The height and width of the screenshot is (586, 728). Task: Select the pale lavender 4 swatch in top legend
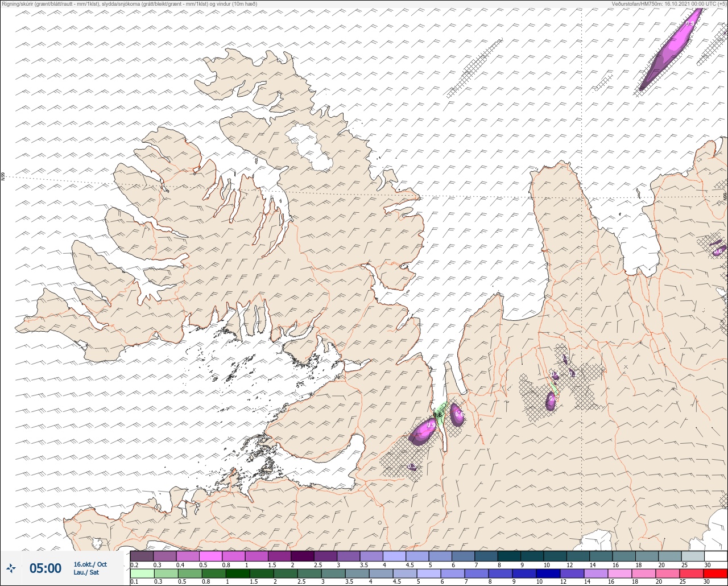[394, 556]
